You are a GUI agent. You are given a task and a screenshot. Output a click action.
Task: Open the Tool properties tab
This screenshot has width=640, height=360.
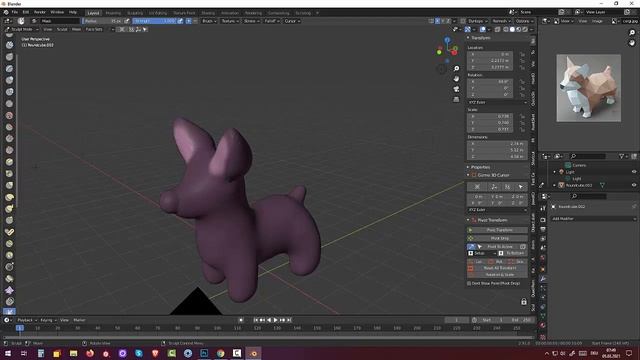(x=543, y=209)
